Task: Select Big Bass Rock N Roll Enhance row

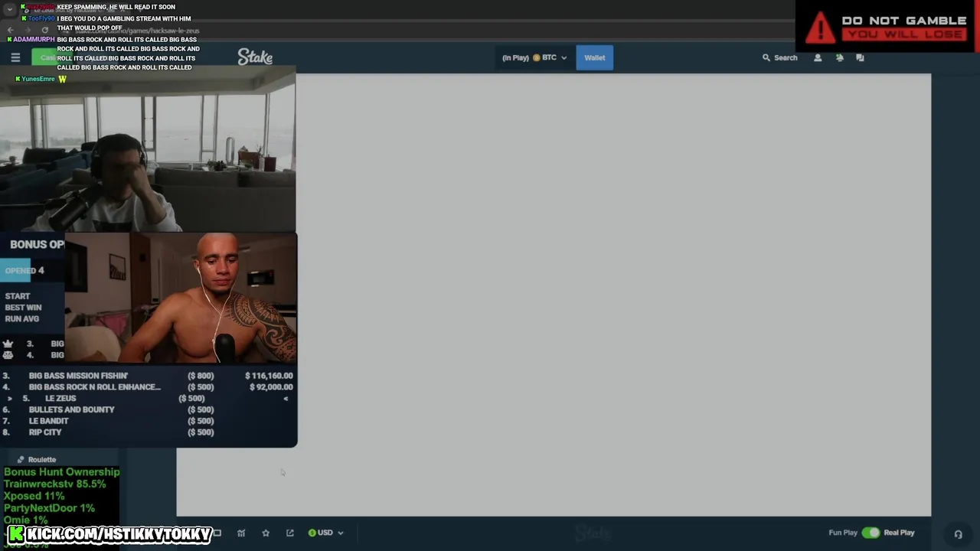Action: click(148, 387)
